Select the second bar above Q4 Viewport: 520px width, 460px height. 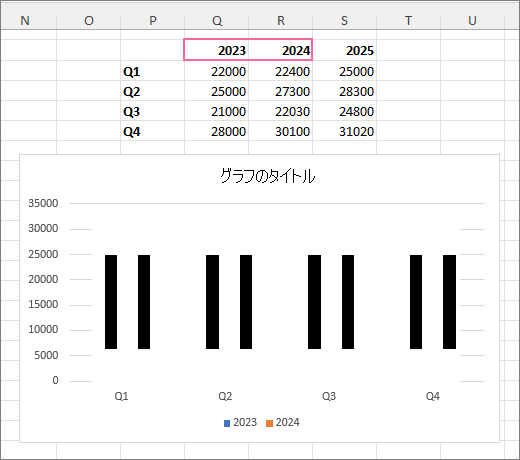point(449,302)
